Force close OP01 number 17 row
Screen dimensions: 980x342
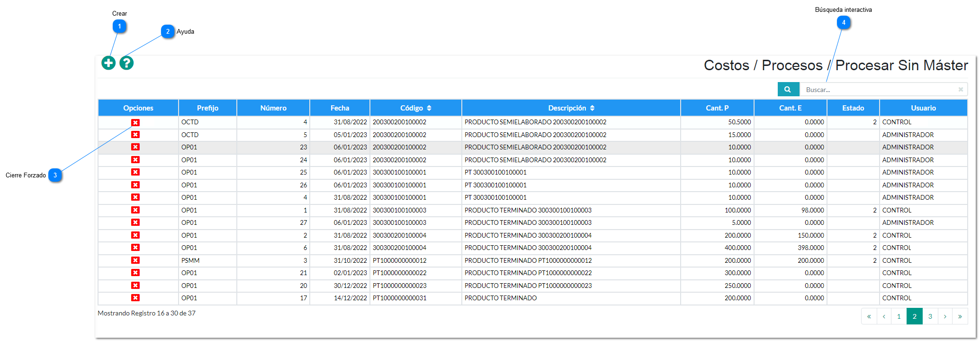pos(135,298)
